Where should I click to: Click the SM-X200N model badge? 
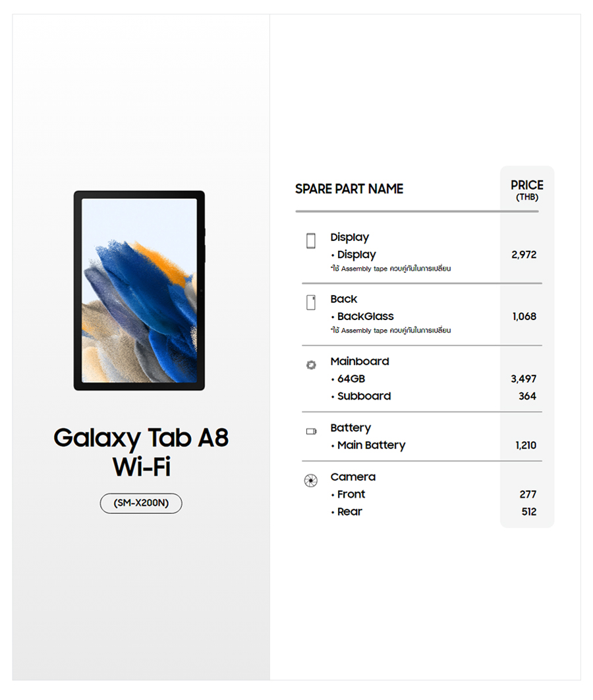coord(141,503)
